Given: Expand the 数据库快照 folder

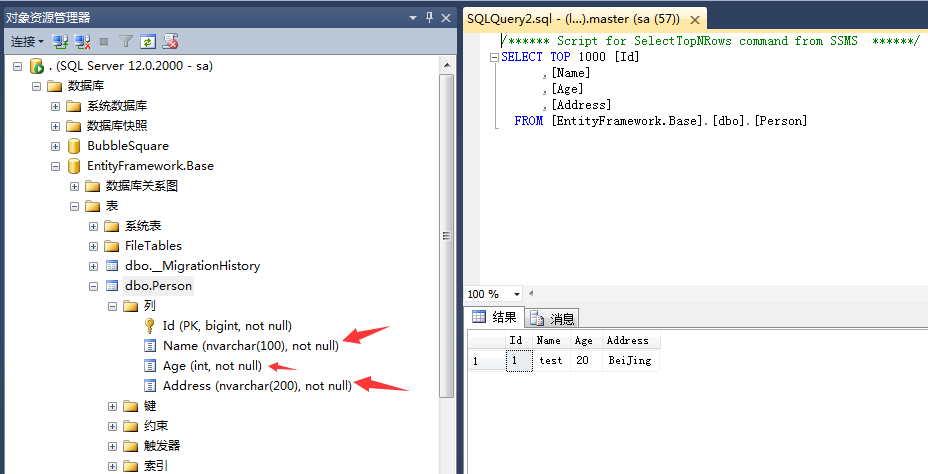Looking at the screenshot, I should 55,126.
